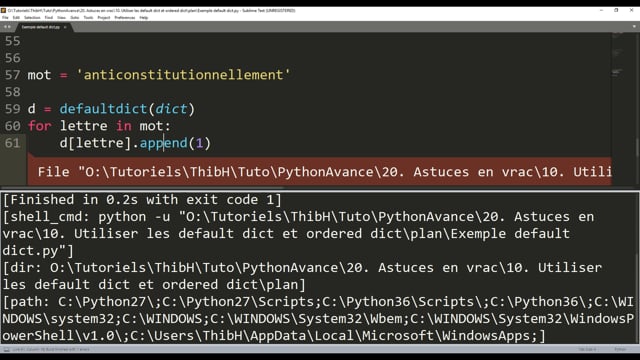Minimize the Sublime Text window
The image size is (640, 360).
click(x=602, y=10)
